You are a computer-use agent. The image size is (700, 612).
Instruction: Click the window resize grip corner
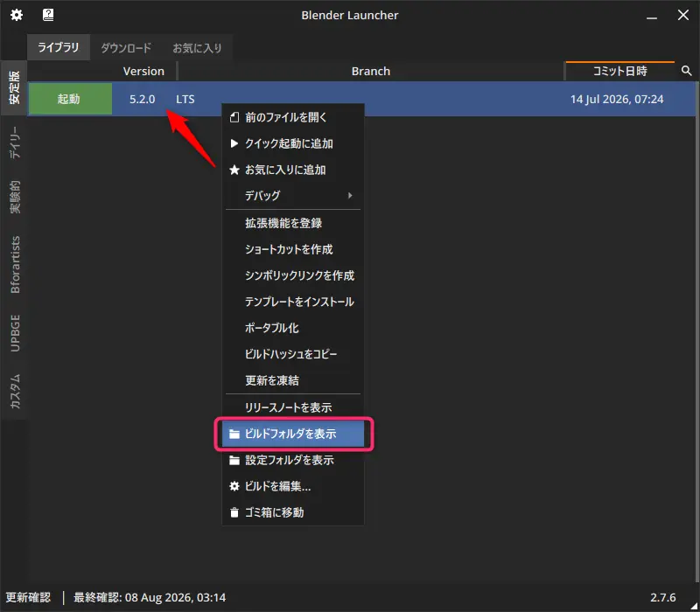[x=694, y=606]
